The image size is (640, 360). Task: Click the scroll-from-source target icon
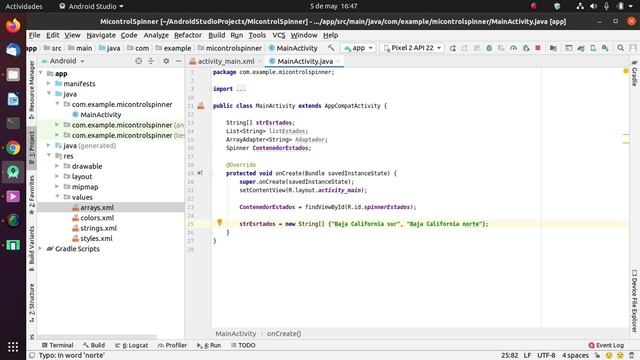[x=139, y=61]
